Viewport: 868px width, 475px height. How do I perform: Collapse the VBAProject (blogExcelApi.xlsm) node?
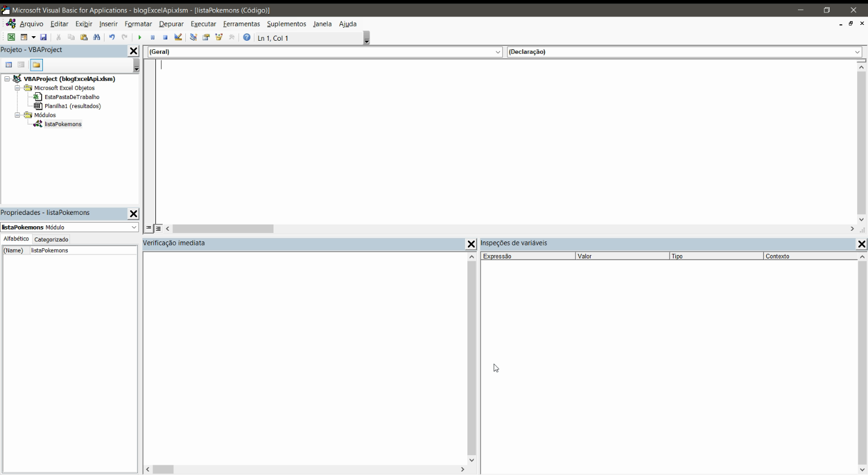click(7, 79)
